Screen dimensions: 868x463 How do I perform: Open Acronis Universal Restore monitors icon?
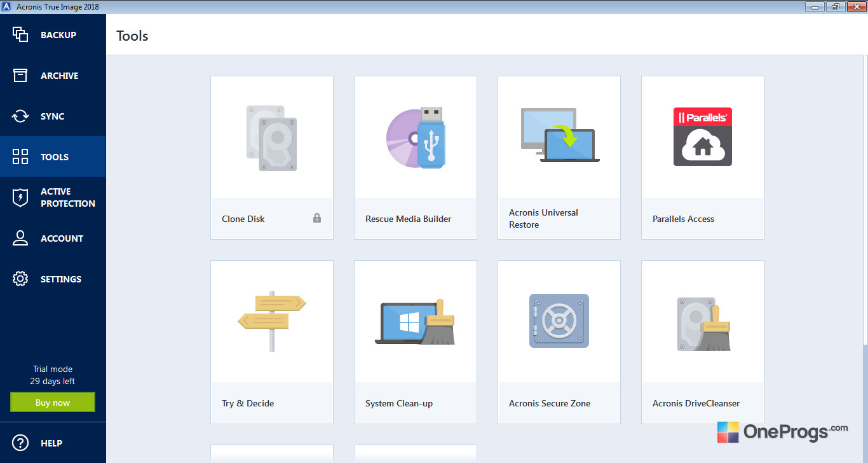(x=559, y=135)
